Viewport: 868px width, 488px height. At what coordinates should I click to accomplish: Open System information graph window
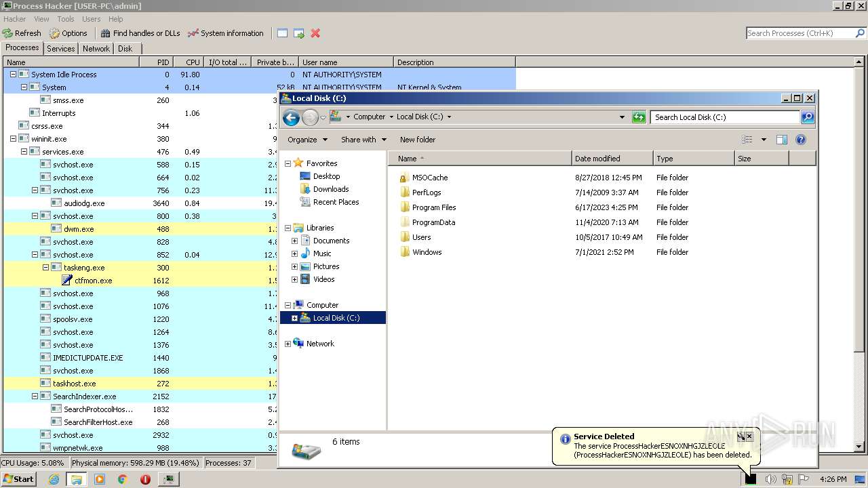click(x=225, y=33)
